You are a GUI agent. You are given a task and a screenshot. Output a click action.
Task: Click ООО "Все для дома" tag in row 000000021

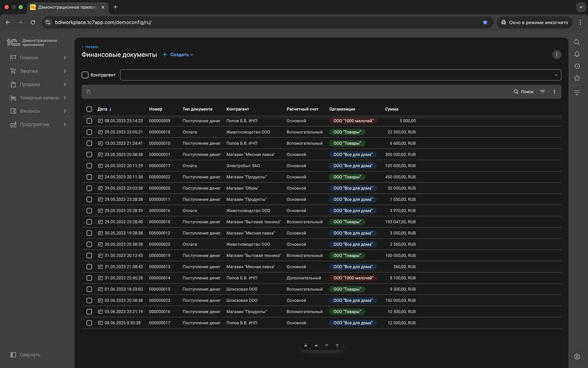click(353, 155)
